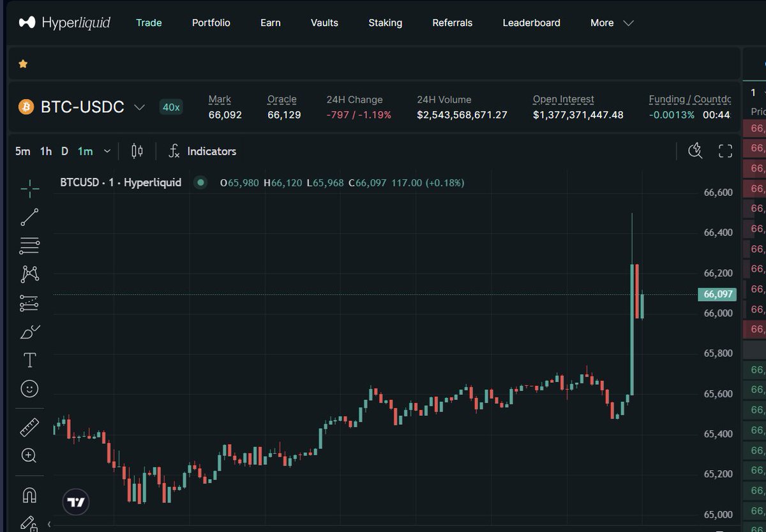Open the Hyperliquid logo home link
Image resolution: width=766 pixels, height=532 pixels.
[x=64, y=22]
